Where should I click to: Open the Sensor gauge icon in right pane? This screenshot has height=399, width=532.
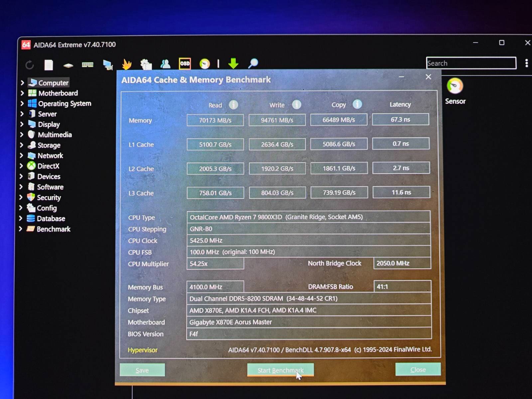pos(455,86)
